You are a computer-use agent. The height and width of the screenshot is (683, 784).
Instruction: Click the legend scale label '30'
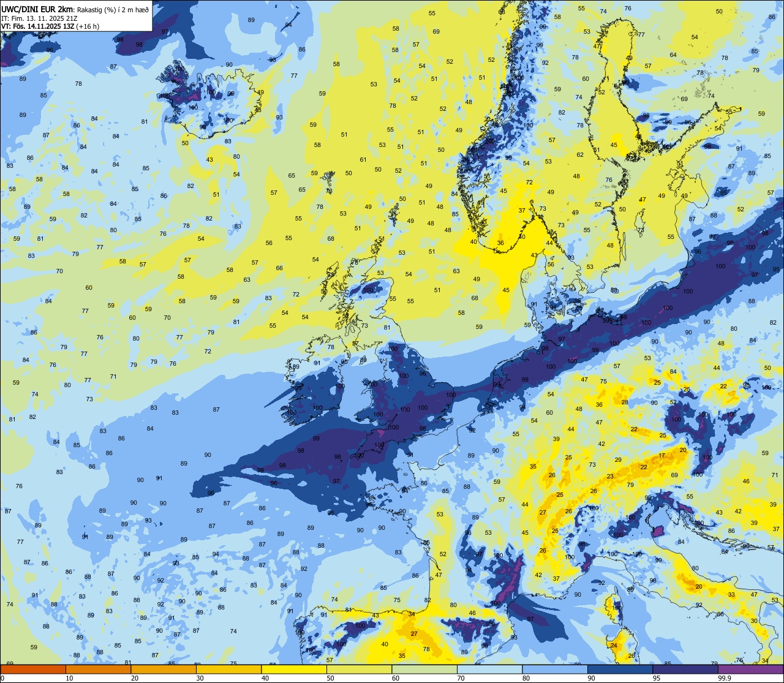[x=200, y=678]
